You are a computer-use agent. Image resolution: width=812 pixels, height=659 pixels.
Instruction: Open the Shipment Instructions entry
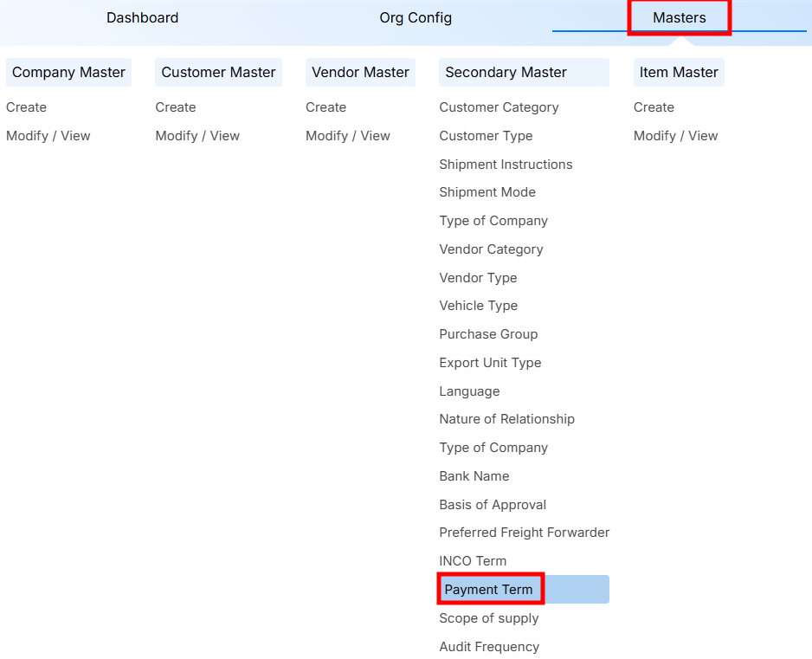(x=506, y=165)
